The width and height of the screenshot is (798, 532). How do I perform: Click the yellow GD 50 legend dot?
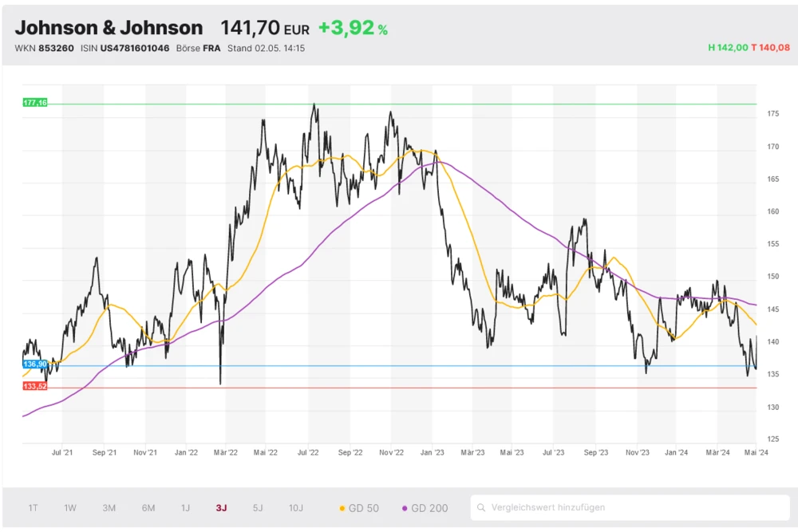(x=342, y=507)
